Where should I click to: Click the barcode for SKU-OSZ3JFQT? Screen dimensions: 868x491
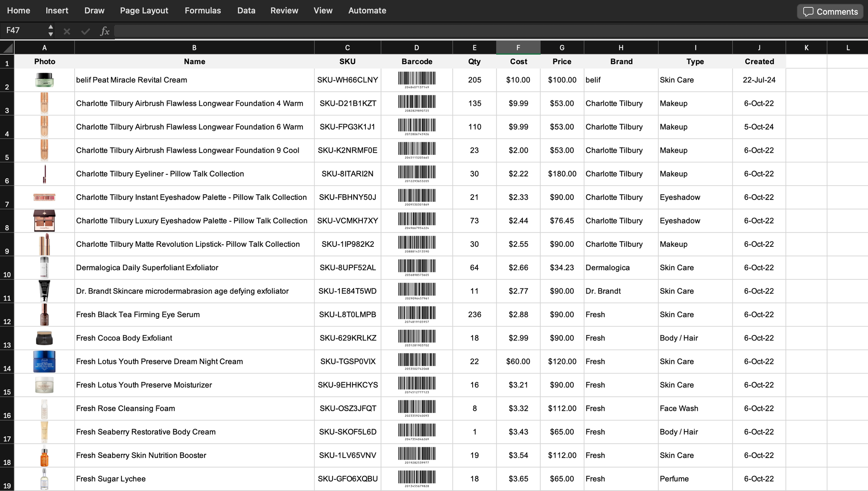click(417, 409)
